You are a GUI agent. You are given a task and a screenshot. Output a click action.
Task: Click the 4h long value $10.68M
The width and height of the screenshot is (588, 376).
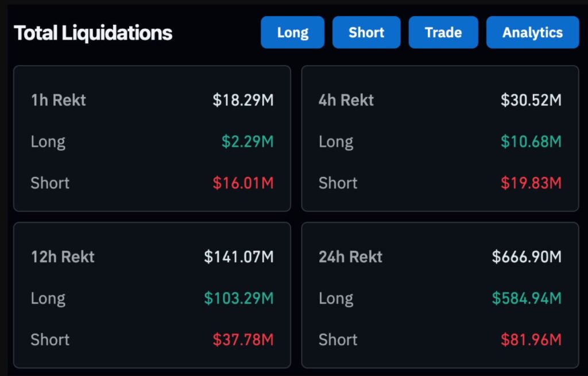tap(531, 141)
